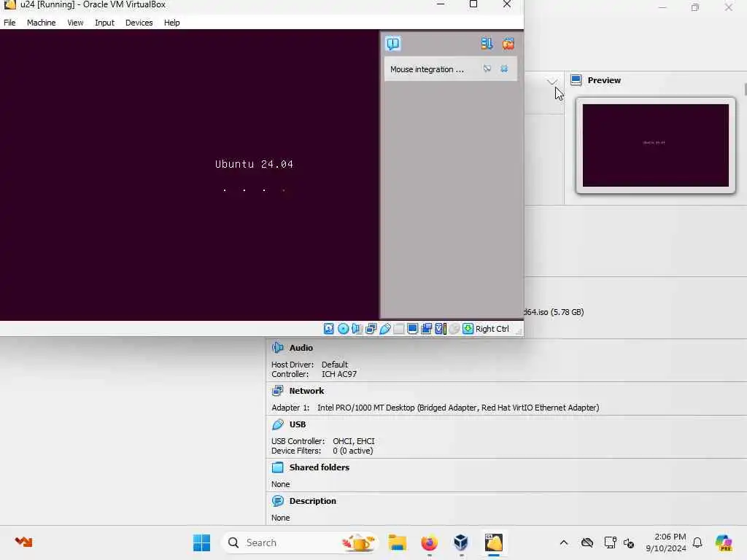Click inside the Ubuntu 24.04 boot screen
The height and width of the screenshot is (560, 747).
(x=190, y=175)
